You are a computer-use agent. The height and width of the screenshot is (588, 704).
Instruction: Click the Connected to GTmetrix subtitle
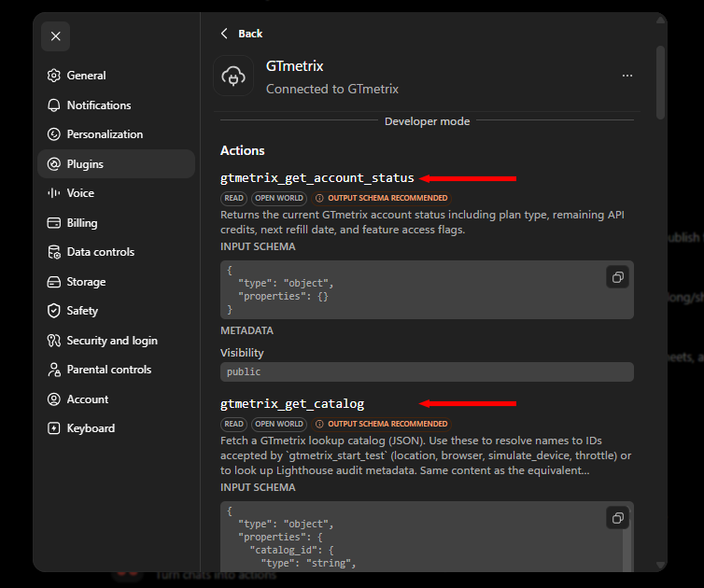tap(332, 89)
